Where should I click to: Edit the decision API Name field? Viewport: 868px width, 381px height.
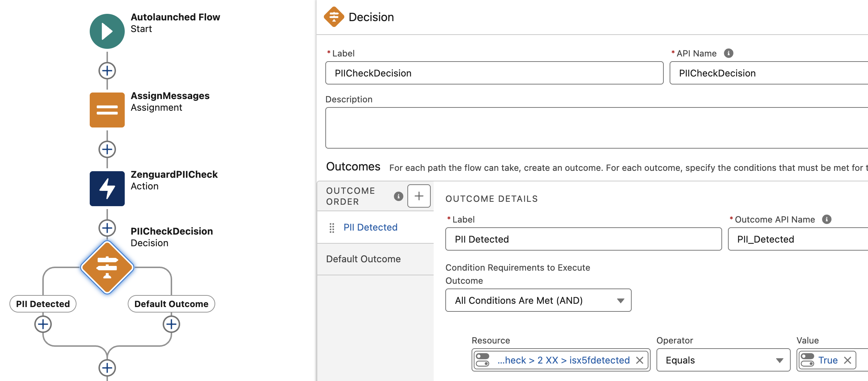[x=769, y=73]
